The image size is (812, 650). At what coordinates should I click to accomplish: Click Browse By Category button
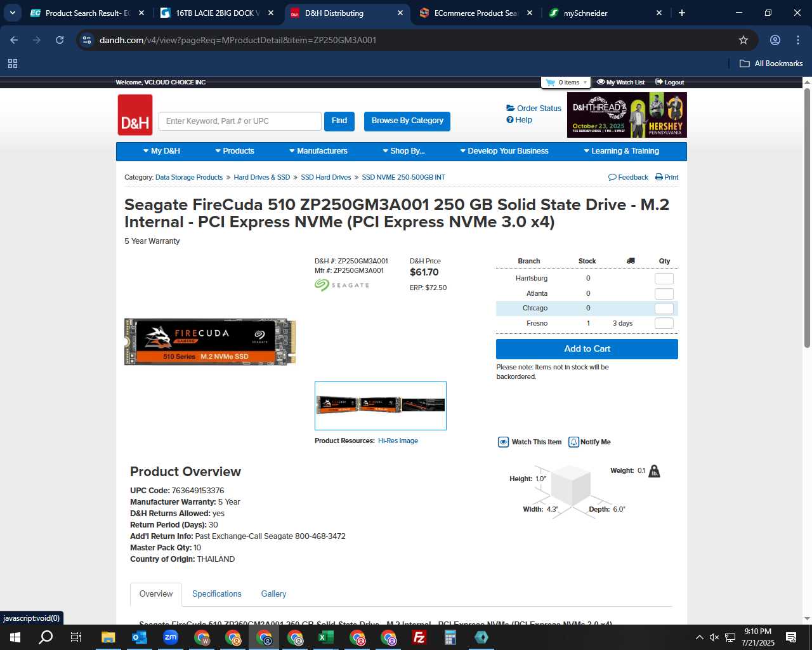click(x=407, y=121)
